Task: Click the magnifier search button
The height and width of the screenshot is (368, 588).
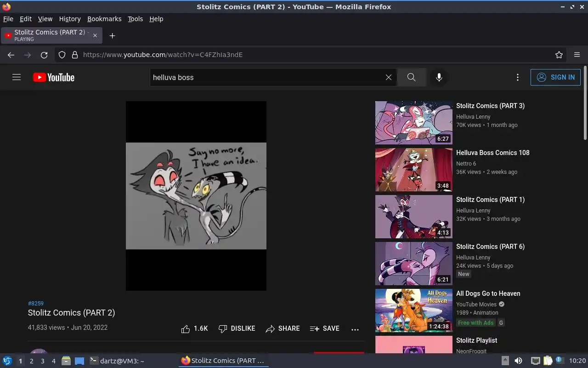Action: coord(411,77)
